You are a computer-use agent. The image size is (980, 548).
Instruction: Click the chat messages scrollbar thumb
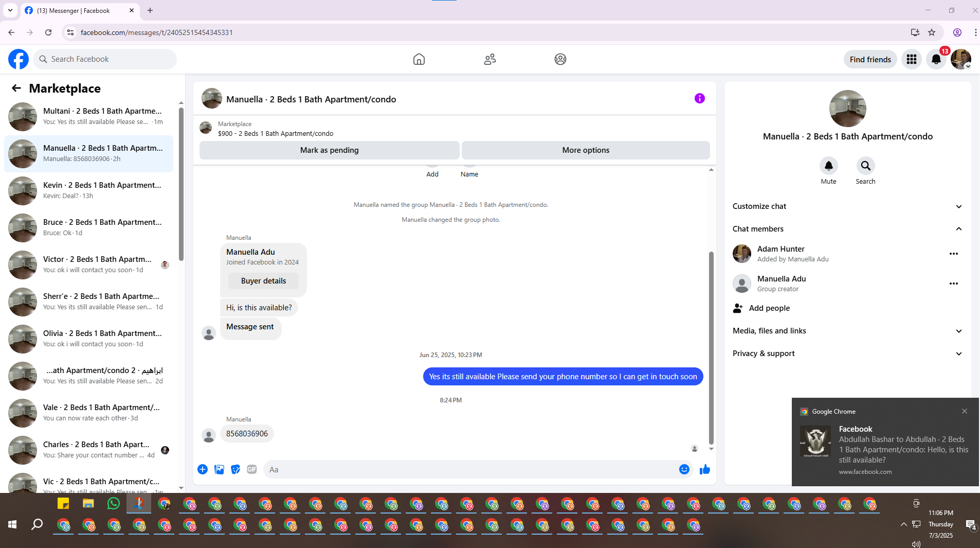711,348
